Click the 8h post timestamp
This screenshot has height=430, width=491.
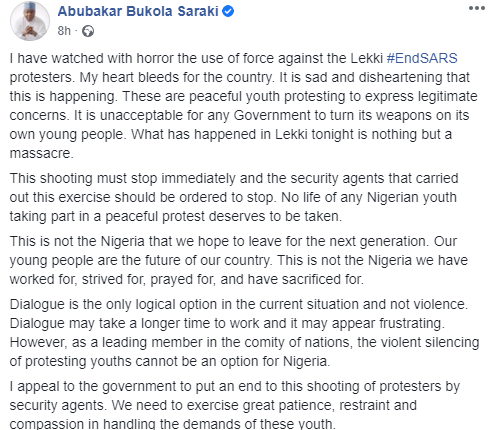64,31
